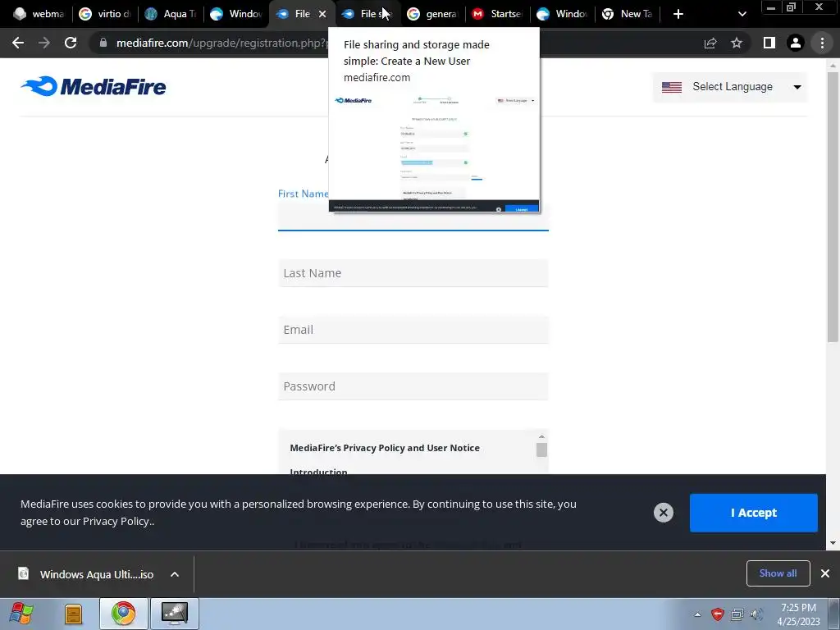Open the virtio Google search tab
Viewport: 840px width, 630px height.
tap(104, 14)
